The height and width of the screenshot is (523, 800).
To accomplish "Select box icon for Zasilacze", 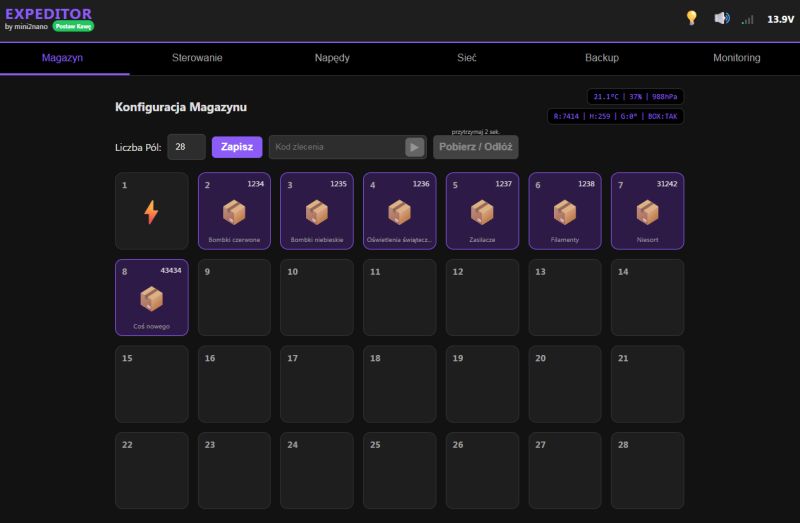I will pyautogui.click(x=482, y=212).
